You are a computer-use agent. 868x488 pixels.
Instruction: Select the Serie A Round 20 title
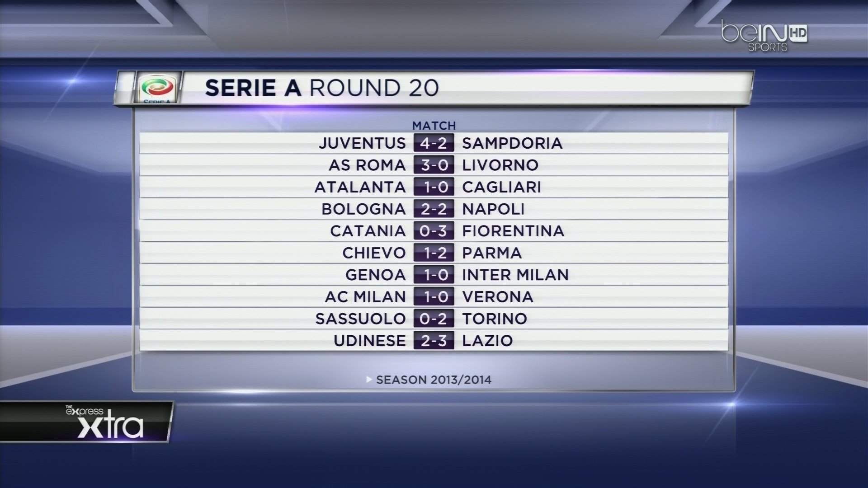[322, 88]
